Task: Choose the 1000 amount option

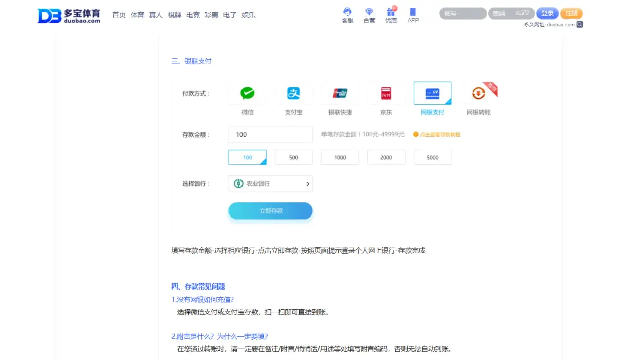Action: pos(340,157)
